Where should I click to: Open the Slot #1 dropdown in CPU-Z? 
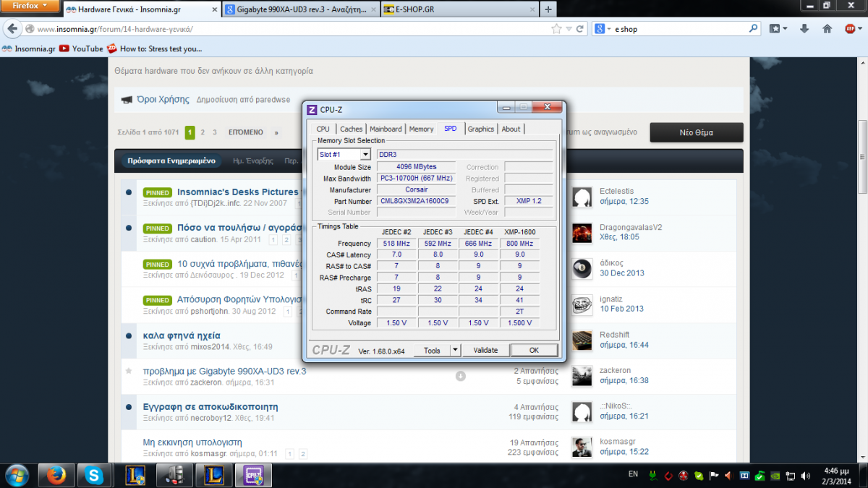pos(344,154)
